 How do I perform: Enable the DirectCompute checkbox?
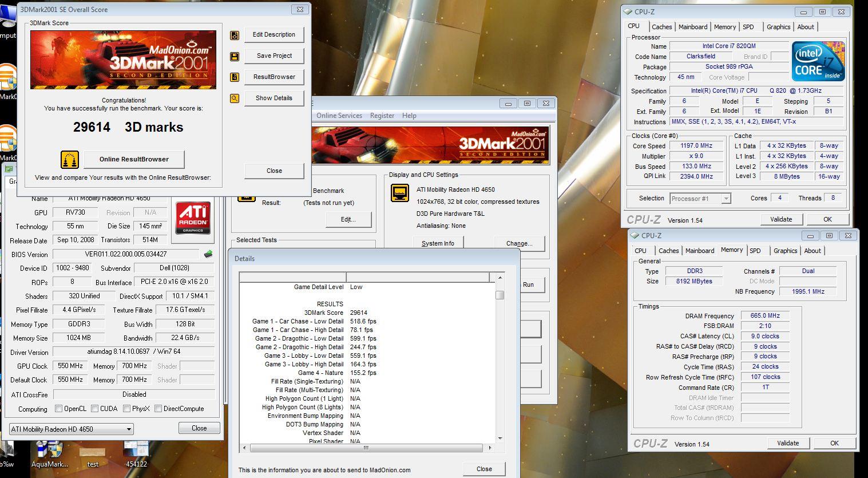tap(158, 409)
